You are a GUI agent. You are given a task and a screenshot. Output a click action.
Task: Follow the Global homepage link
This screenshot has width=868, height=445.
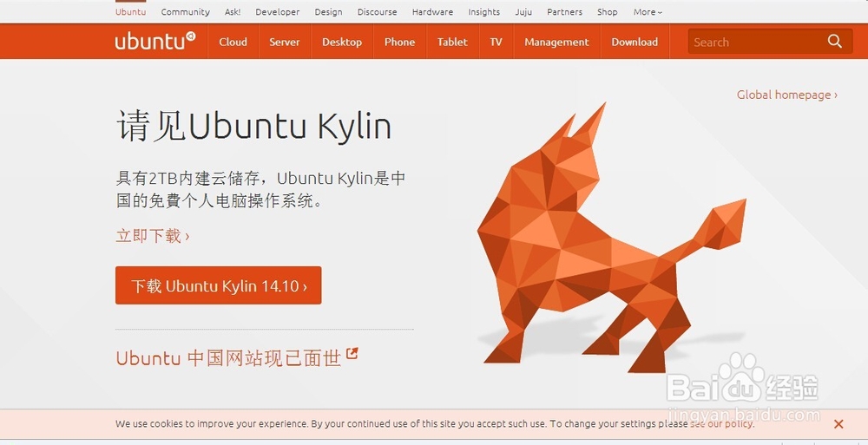click(x=786, y=95)
